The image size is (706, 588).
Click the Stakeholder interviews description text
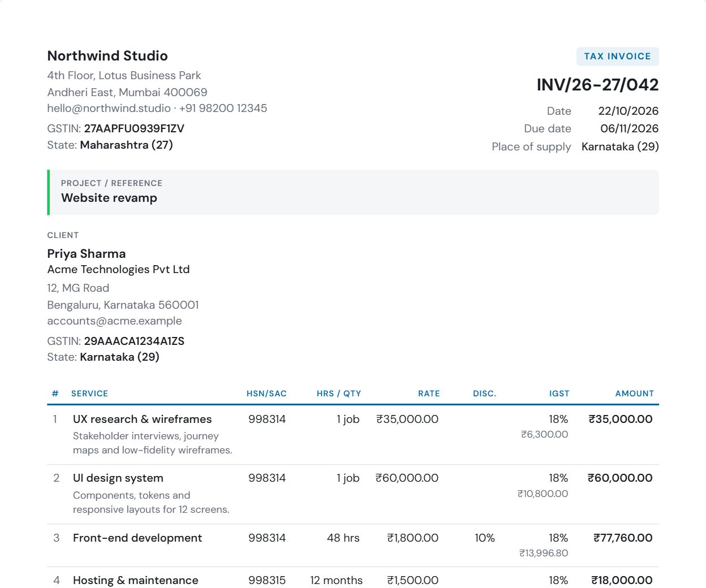153,443
